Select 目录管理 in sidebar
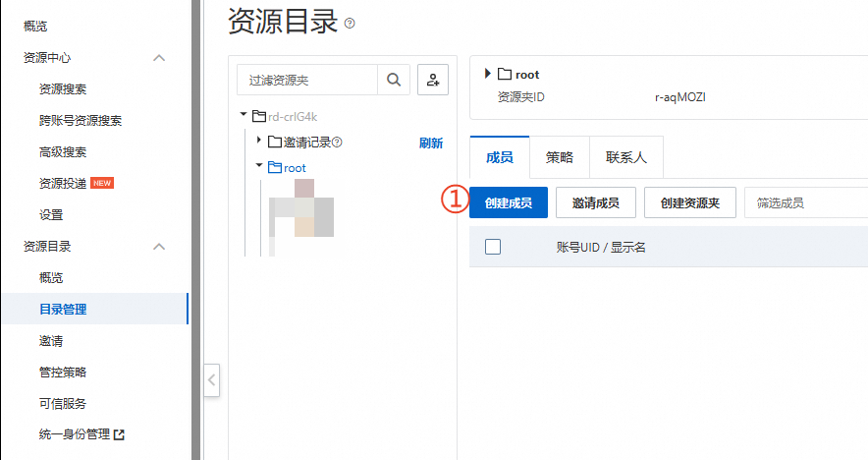This screenshot has height=460, width=868. (94, 309)
